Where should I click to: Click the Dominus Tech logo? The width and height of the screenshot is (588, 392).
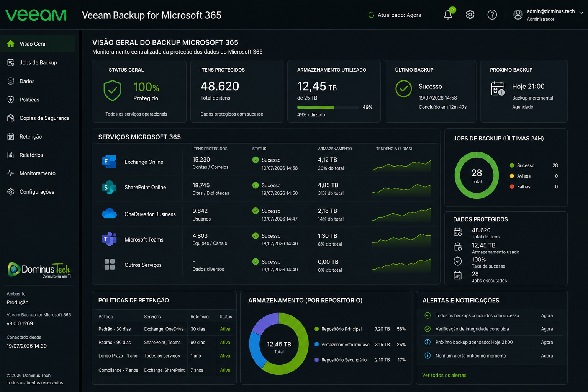point(39,270)
